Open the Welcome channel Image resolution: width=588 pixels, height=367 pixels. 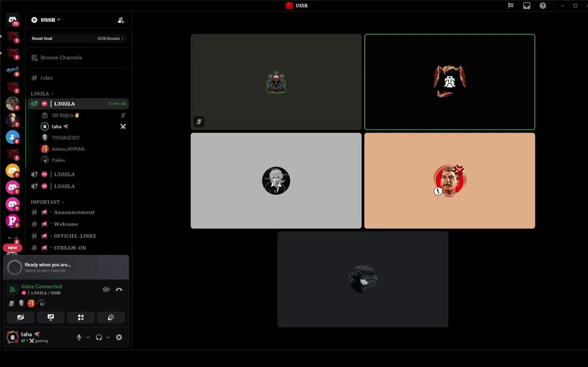pyautogui.click(x=78, y=224)
